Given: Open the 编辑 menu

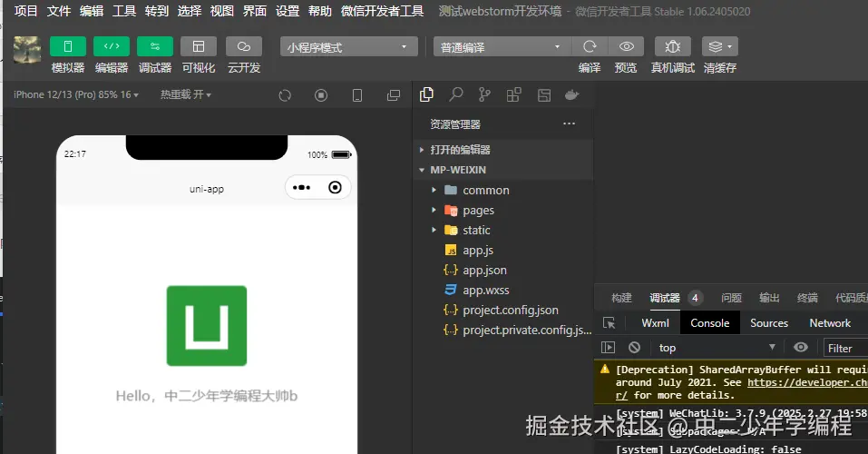Looking at the screenshot, I should pyautogui.click(x=92, y=11).
